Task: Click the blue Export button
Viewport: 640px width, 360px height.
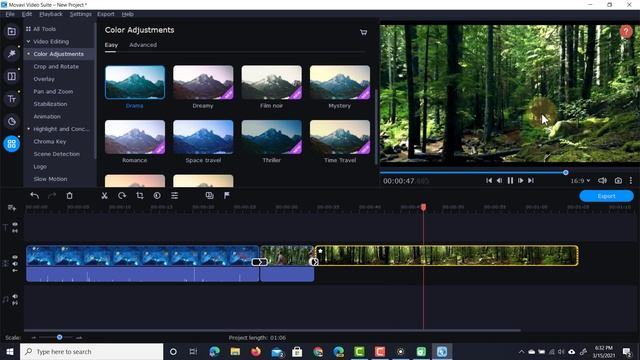Action: point(607,196)
